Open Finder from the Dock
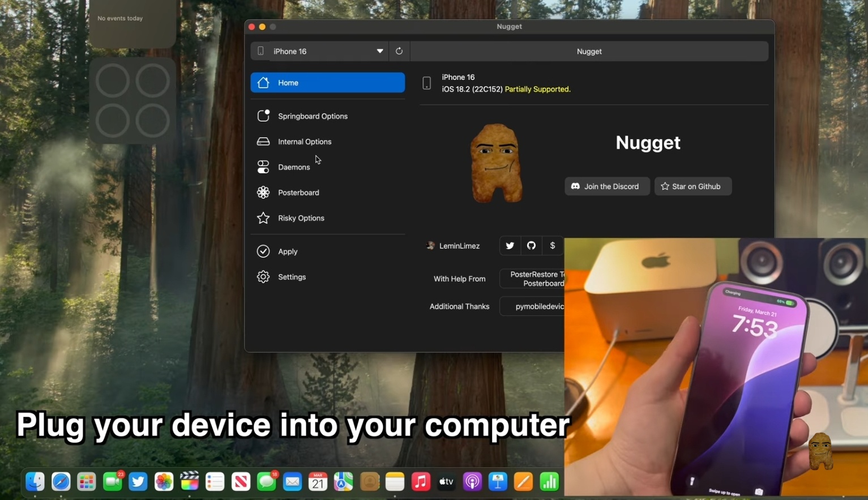This screenshot has width=868, height=500. click(35, 481)
